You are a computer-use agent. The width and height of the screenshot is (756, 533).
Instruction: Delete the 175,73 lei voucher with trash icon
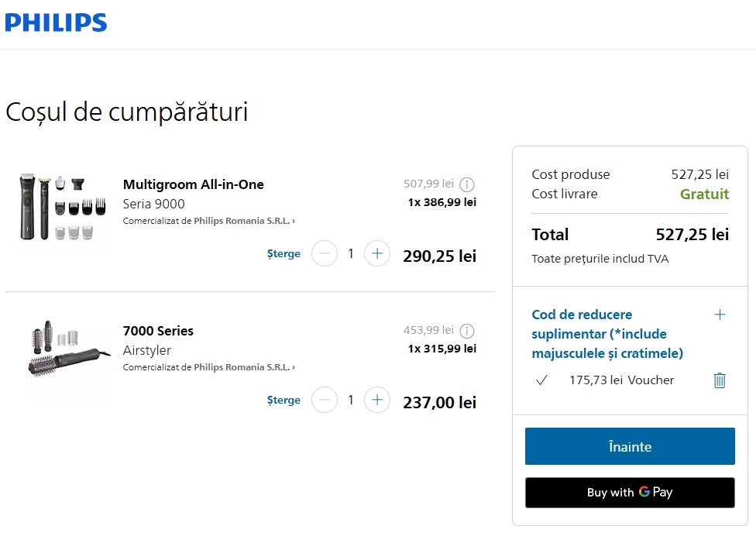(720, 380)
